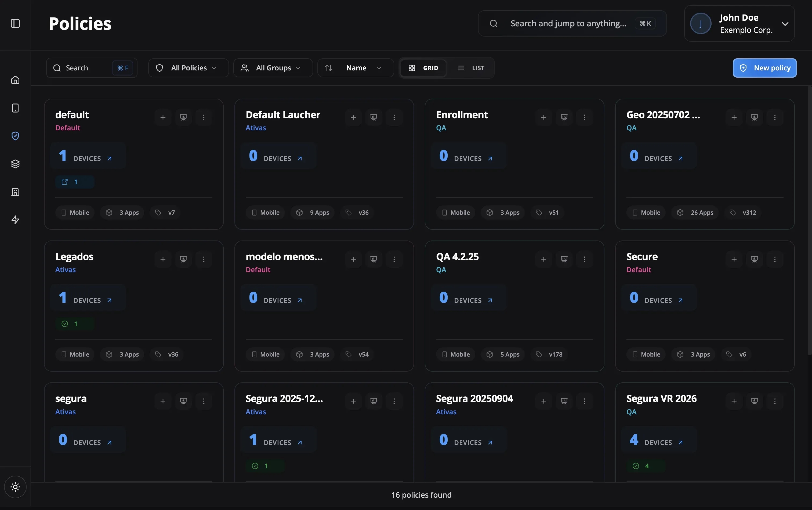Screen dimensions: 812x510
Task: Open the Home icon in sidebar
Action: tap(15, 80)
